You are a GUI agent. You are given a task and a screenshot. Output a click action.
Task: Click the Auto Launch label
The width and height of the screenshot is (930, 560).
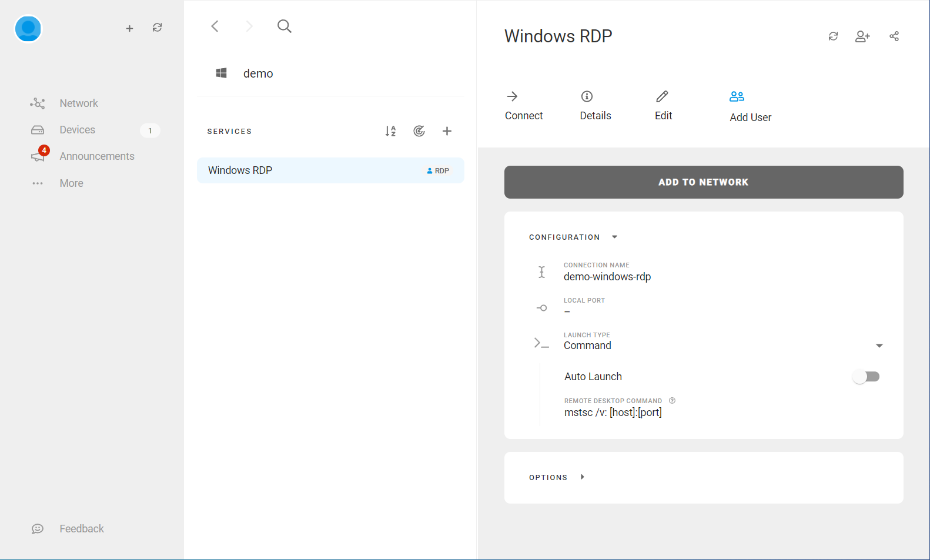(593, 377)
